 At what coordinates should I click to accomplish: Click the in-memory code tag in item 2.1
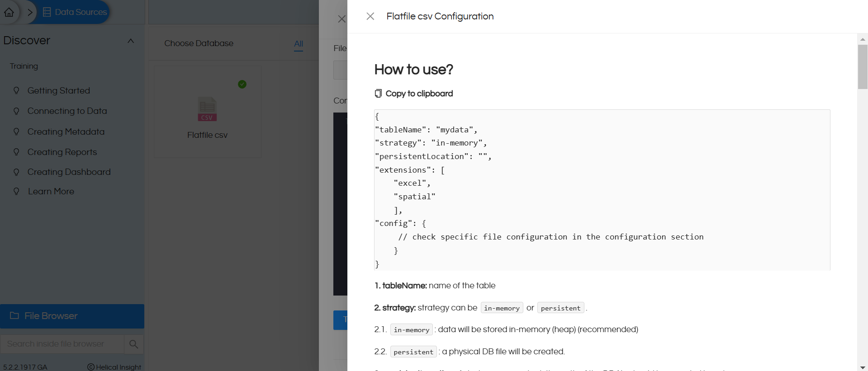point(411,330)
